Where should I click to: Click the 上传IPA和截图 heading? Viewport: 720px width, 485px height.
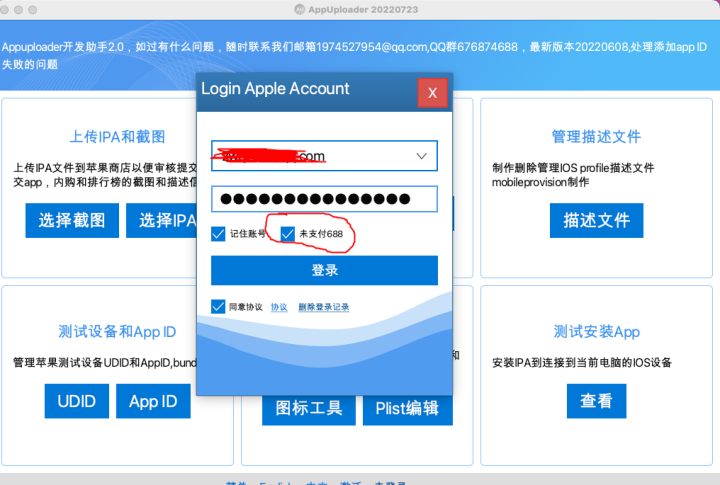118,136
